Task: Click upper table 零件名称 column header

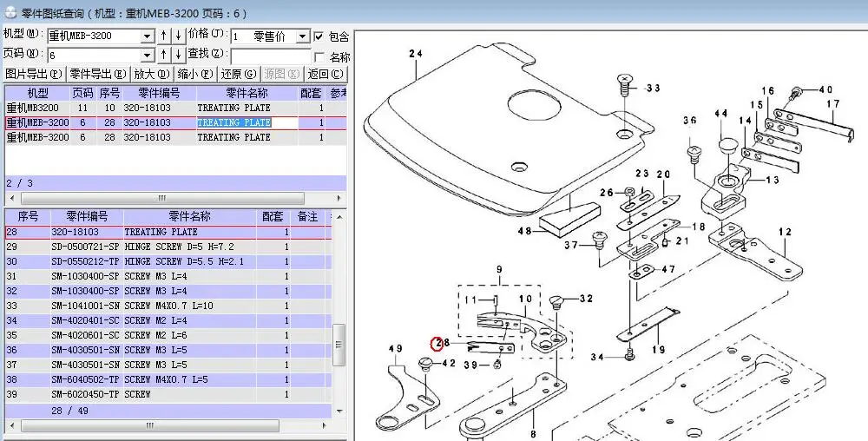Action: pos(247,93)
